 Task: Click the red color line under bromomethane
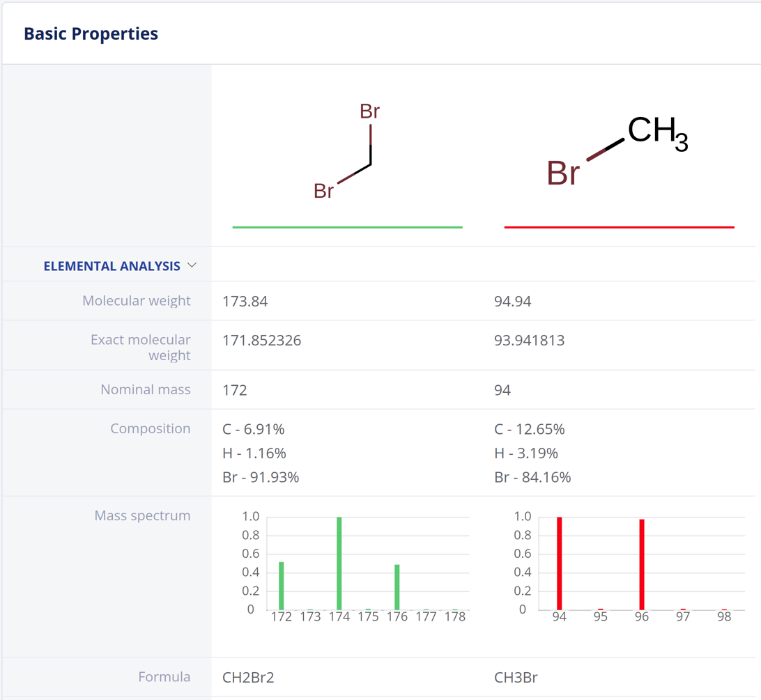coord(619,227)
